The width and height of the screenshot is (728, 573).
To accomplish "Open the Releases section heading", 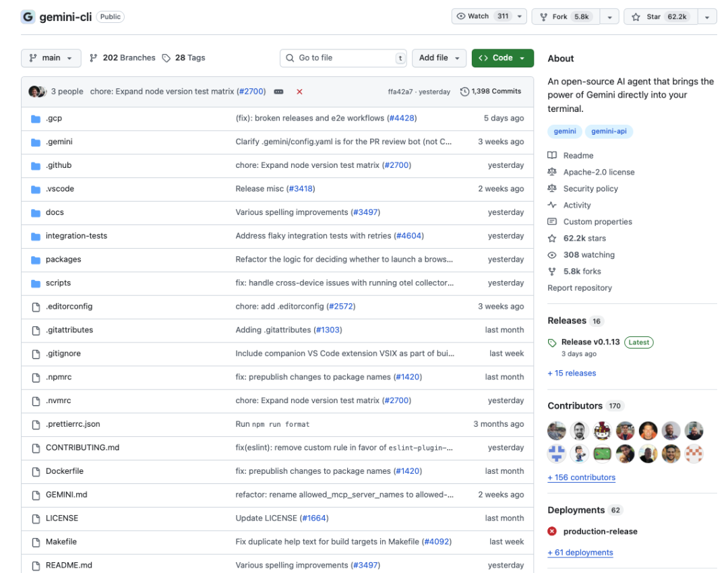I will pyautogui.click(x=566, y=321).
